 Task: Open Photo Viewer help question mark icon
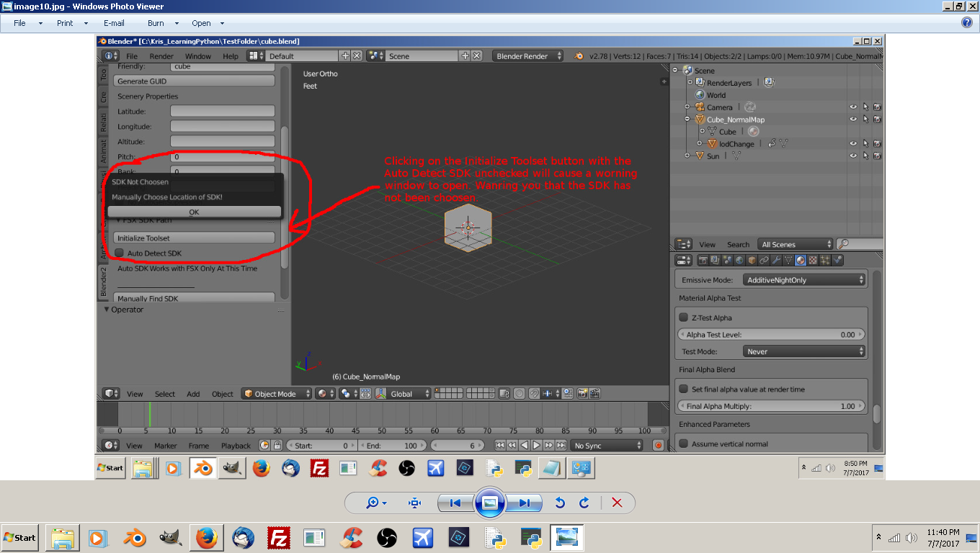[x=967, y=22]
